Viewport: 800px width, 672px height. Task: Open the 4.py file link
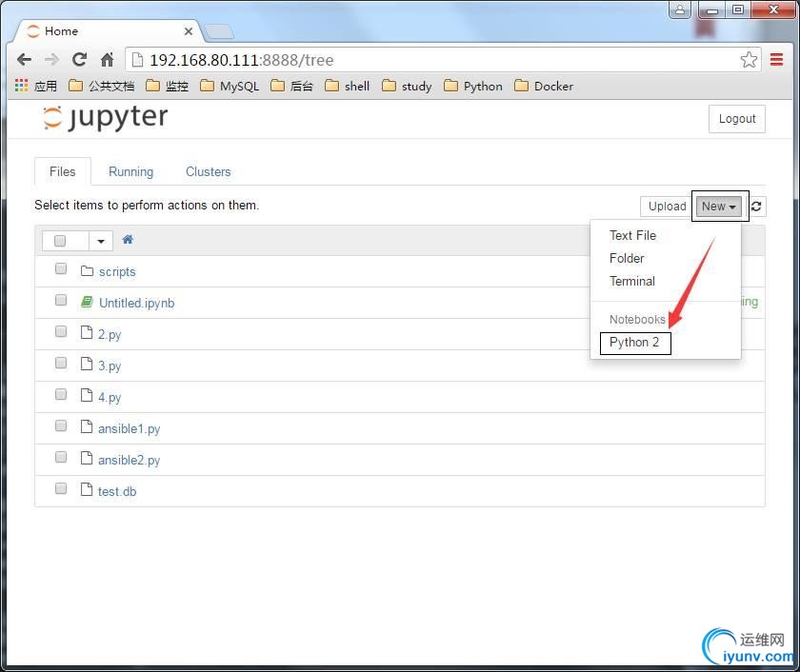[110, 397]
